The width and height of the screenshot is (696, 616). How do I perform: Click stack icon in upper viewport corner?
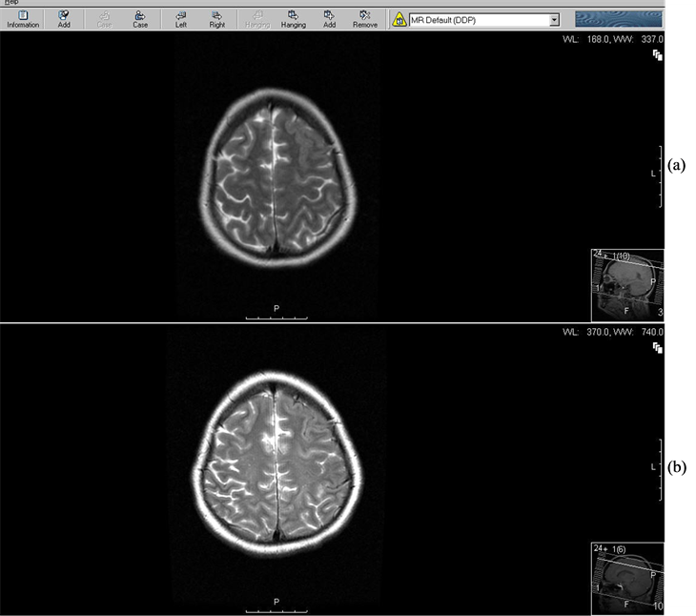[657, 57]
